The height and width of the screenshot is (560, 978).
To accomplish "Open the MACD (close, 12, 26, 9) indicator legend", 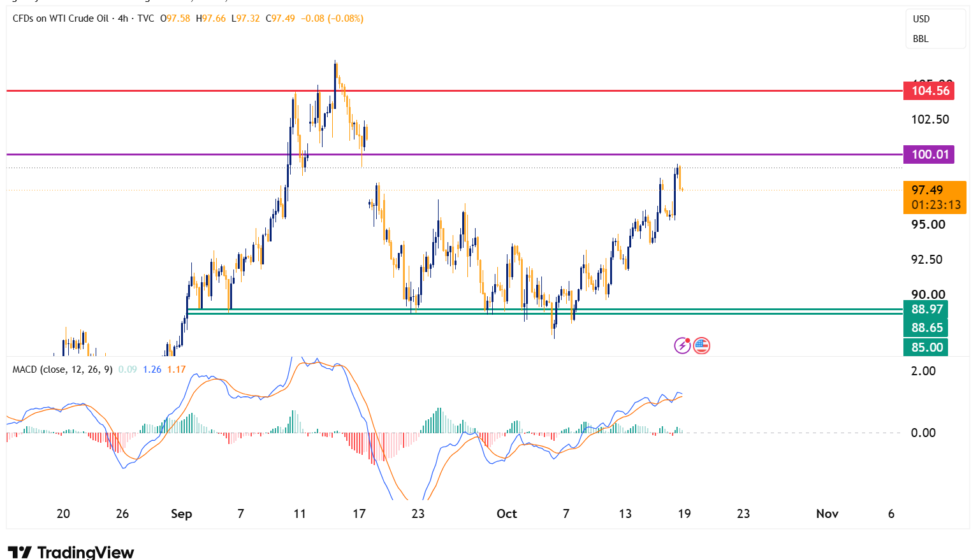I will [x=62, y=370].
